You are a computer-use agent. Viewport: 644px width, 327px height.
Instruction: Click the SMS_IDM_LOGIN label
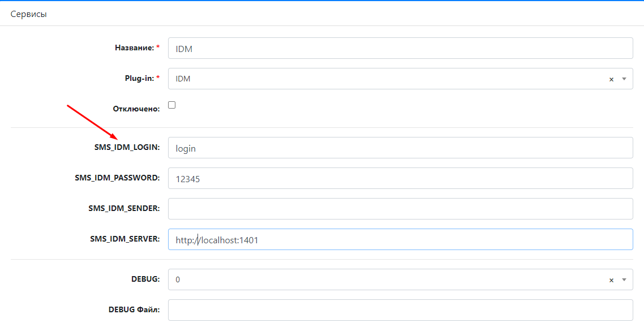click(x=127, y=148)
